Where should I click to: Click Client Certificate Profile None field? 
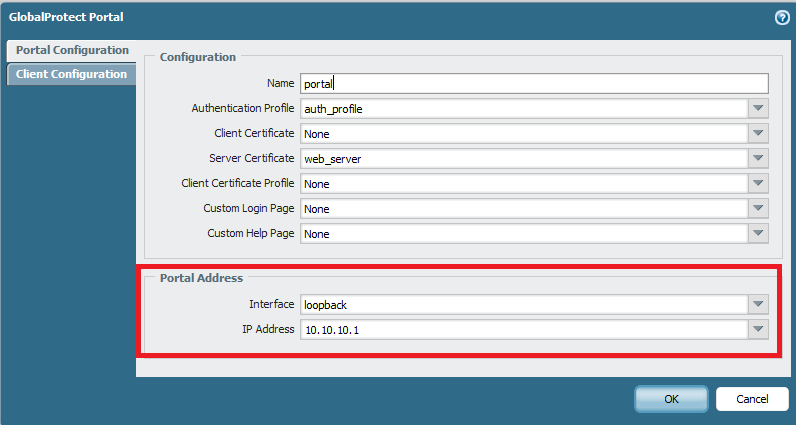[524, 183]
